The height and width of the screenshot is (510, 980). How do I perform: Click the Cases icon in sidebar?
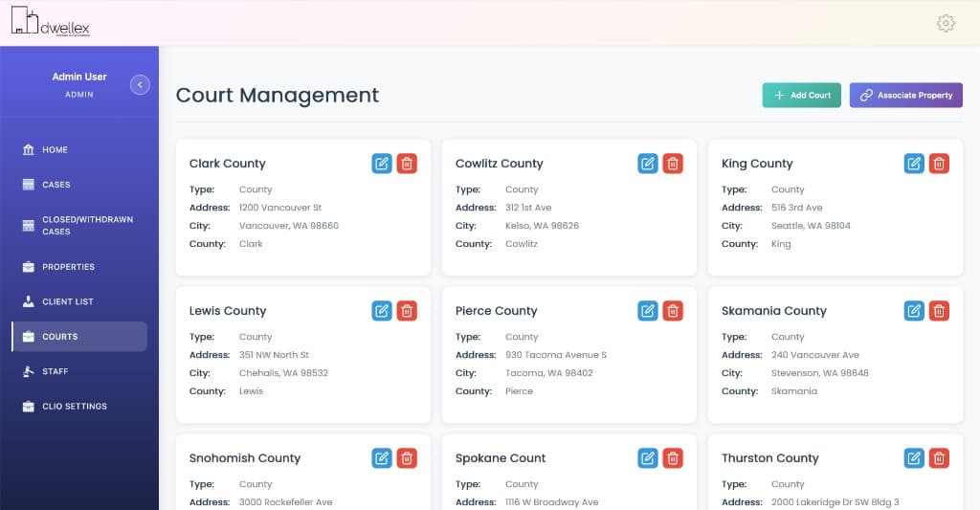click(28, 185)
